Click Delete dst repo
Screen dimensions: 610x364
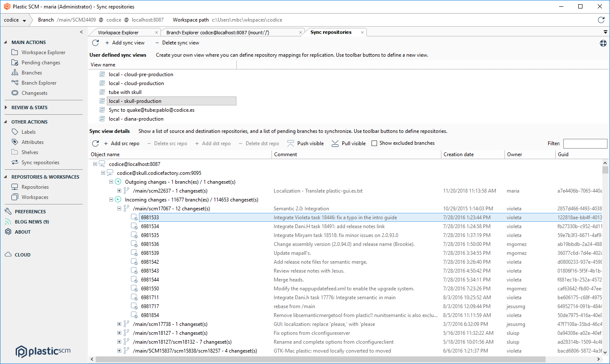pos(259,143)
